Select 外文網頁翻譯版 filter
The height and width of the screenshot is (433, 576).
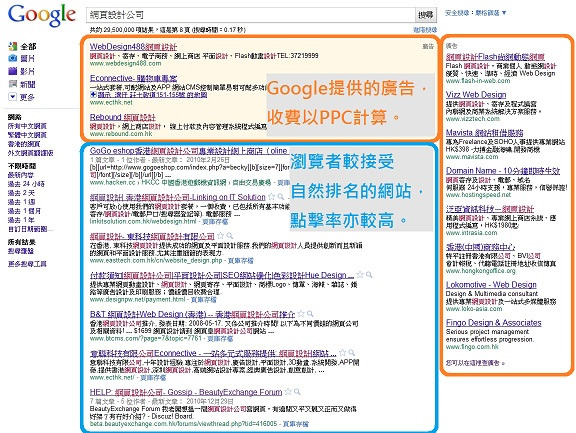30,153
